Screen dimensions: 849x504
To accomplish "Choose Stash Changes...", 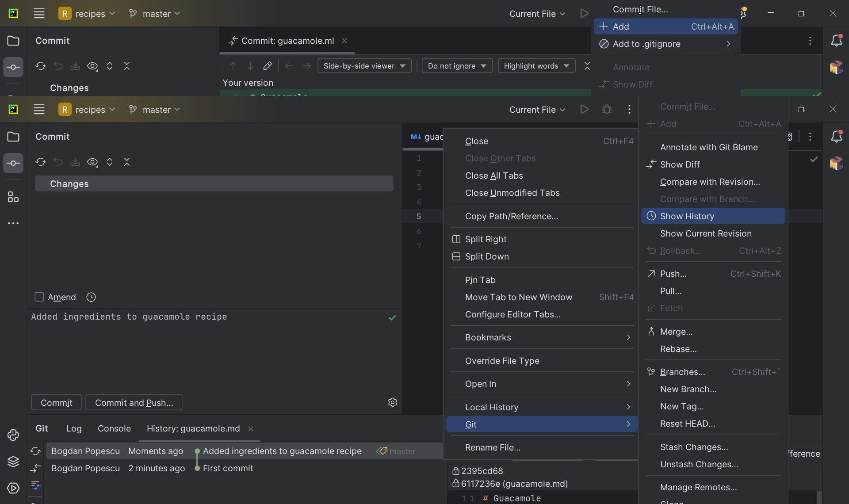I will click(x=713, y=447).
